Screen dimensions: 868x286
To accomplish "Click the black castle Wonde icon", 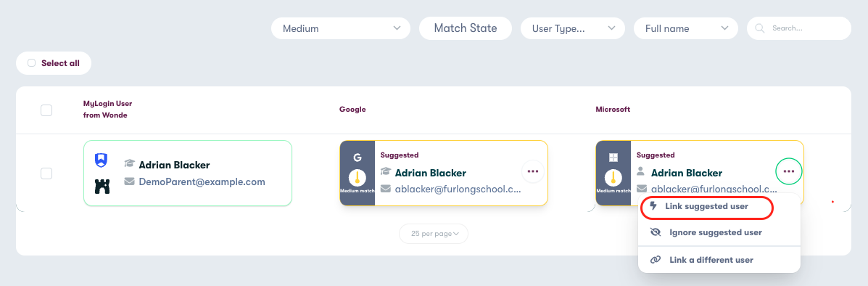I will 102,187.
